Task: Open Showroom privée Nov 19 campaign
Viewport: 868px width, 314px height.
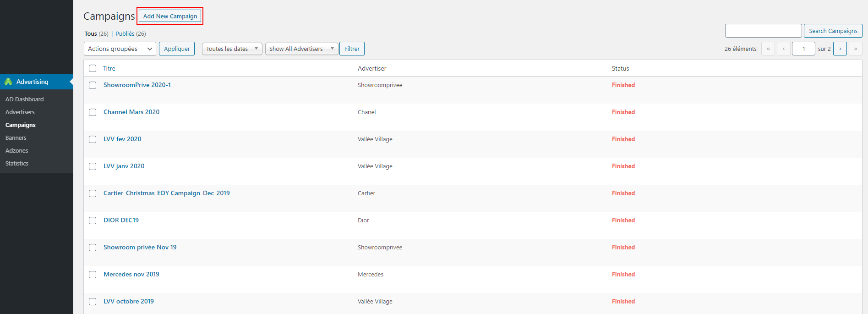Action: 140,247
